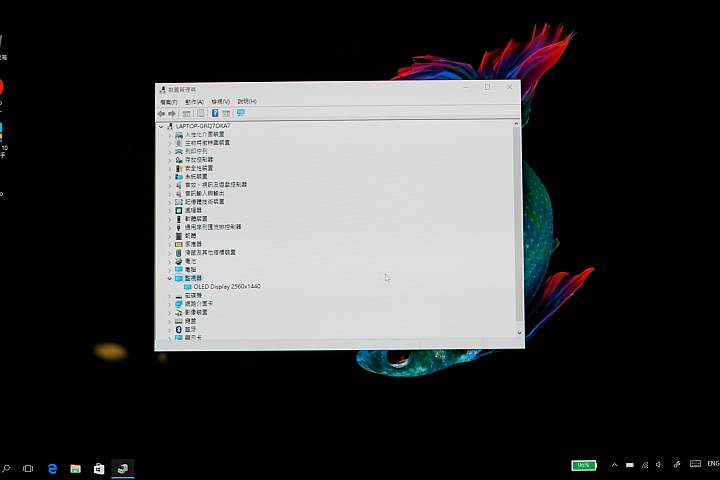The height and width of the screenshot is (480, 720).
Task: Go back using the toolbar Back arrow
Action: [x=161, y=113]
